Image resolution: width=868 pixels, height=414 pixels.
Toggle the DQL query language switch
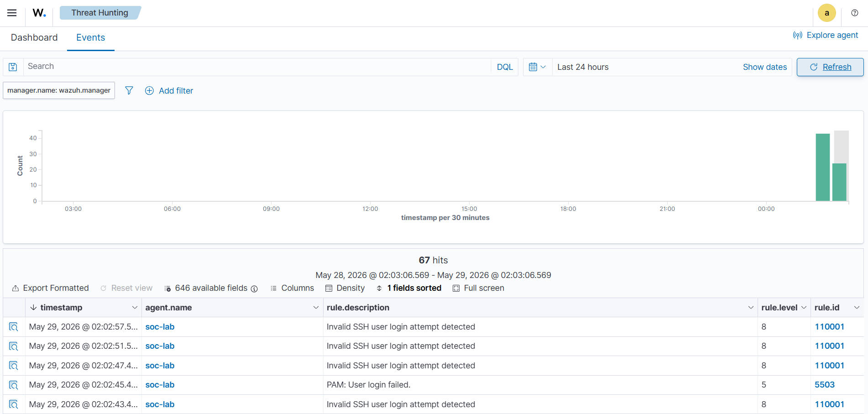tap(505, 67)
